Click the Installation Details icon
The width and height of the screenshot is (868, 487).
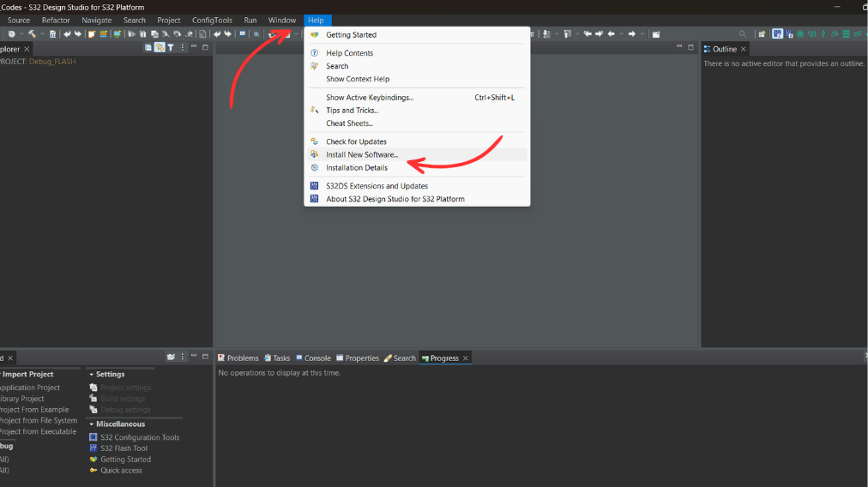coord(315,168)
